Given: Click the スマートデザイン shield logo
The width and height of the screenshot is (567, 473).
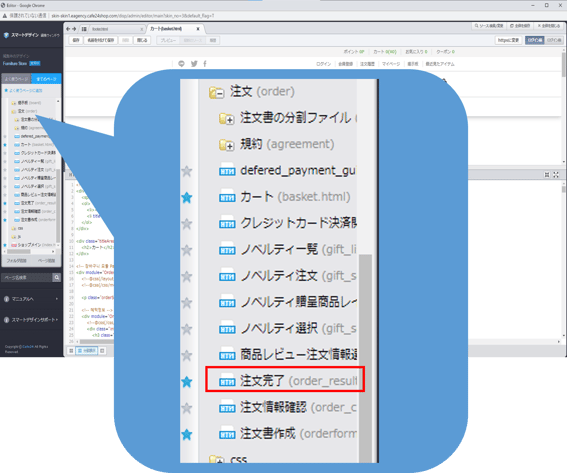Looking at the screenshot, I should pos(6,35).
